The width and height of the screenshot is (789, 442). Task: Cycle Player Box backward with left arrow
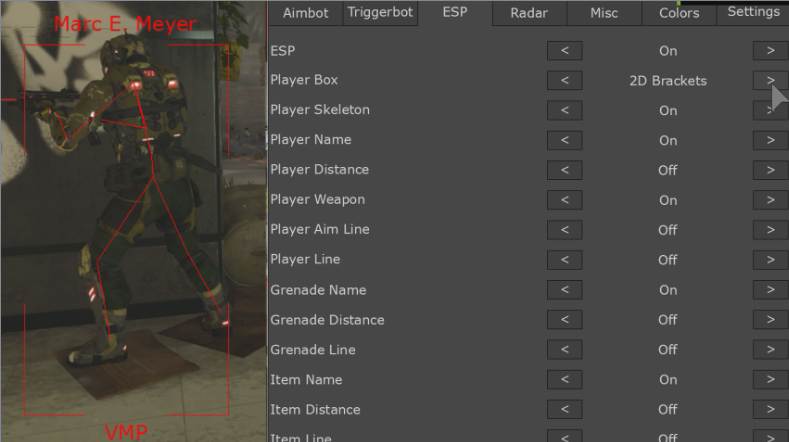pyautogui.click(x=565, y=81)
